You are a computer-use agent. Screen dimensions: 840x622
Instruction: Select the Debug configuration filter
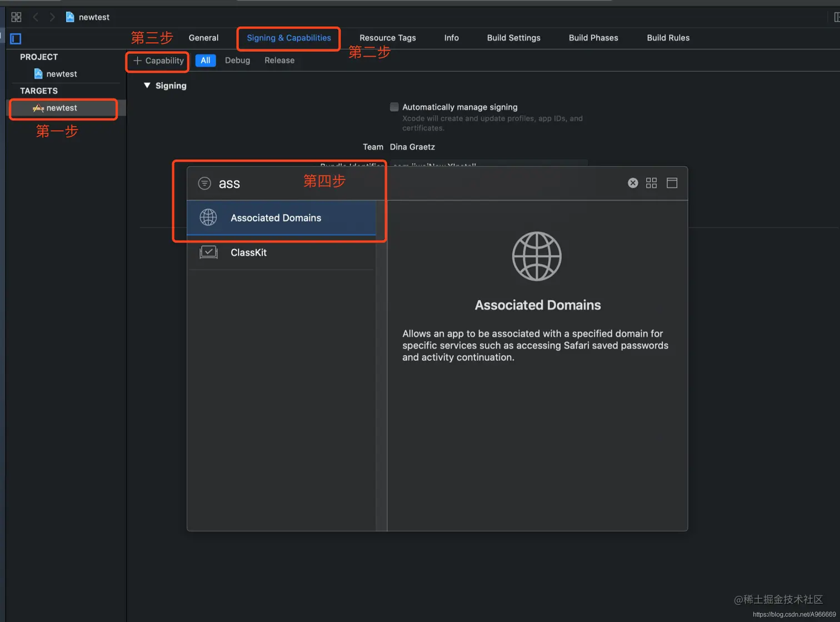pyautogui.click(x=237, y=61)
